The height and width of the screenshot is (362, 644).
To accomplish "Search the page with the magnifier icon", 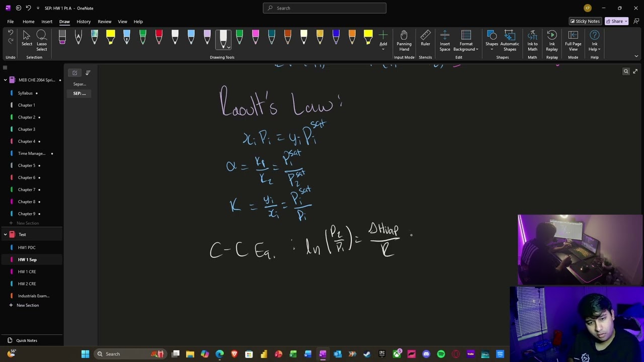I will [x=626, y=71].
